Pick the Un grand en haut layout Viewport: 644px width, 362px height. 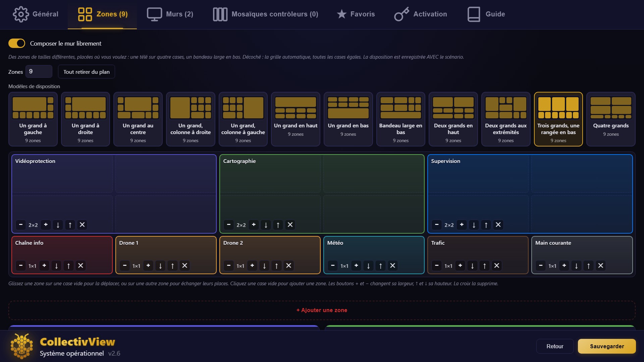tap(296, 119)
